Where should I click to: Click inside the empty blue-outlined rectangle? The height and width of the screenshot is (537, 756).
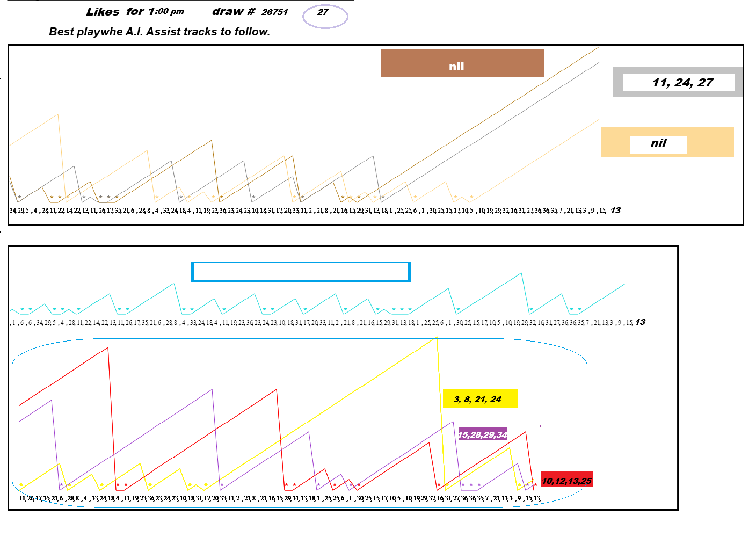click(x=301, y=272)
